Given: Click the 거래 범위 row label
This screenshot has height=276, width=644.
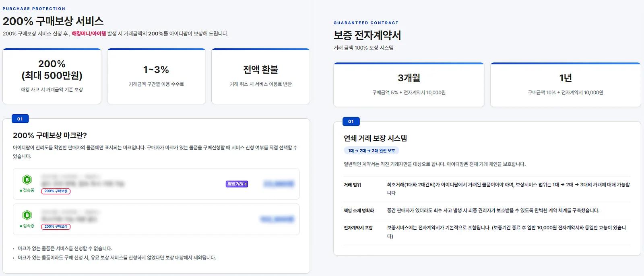Looking at the screenshot, I should coord(352,185).
